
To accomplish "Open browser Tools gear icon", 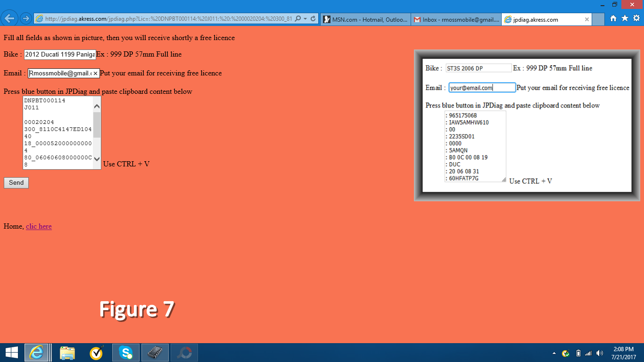I will (x=636, y=19).
